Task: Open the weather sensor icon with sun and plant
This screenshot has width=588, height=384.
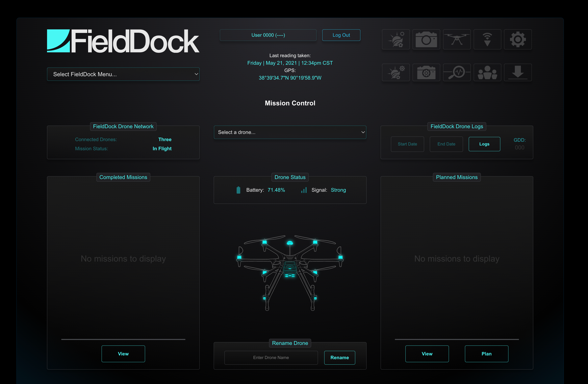Action: point(396,39)
